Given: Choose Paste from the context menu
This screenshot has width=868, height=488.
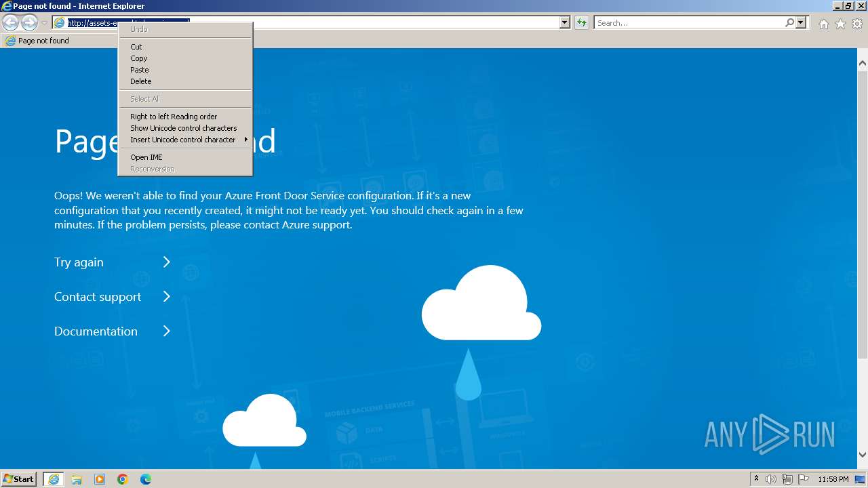Looking at the screenshot, I should [x=185, y=70].
